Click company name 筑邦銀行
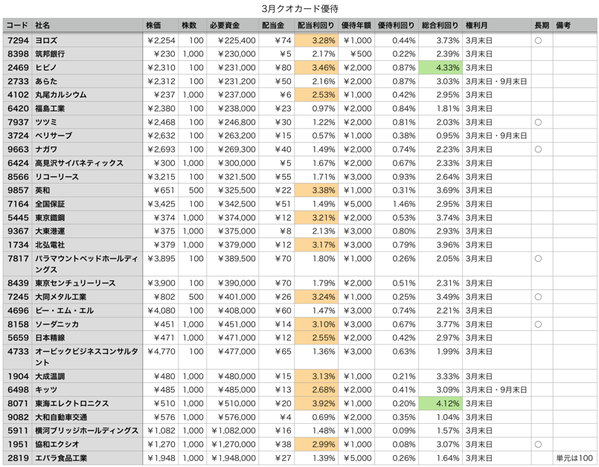Image resolution: width=599 pixels, height=467 pixels. (50, 54)
